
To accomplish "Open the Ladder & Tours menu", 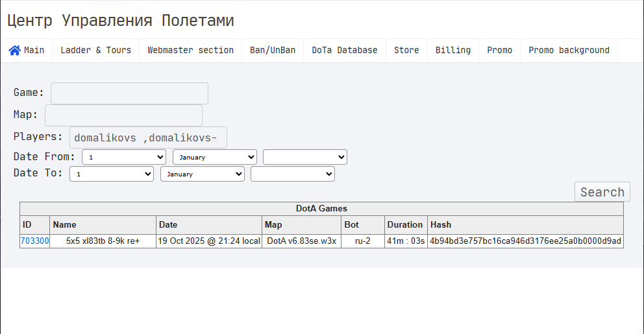I will (x=95, y=50).
